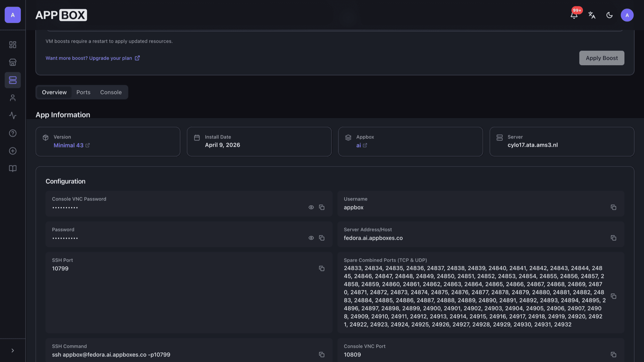Expand the sidebar with the chevron
The image size is (644, 362).
pos(13,351)
